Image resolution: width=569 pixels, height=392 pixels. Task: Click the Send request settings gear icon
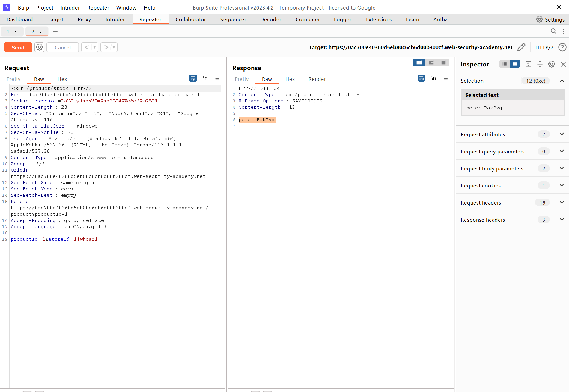point(39,47)
